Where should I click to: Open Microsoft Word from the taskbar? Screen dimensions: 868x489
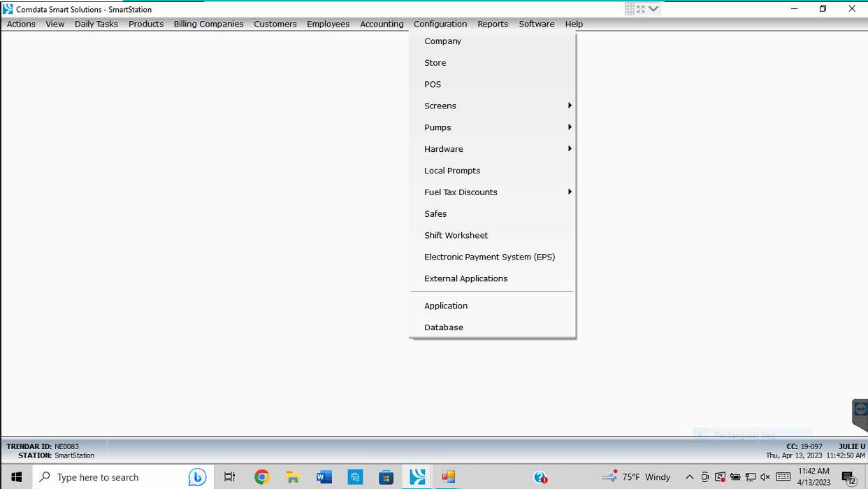click(x=324, y=477)
